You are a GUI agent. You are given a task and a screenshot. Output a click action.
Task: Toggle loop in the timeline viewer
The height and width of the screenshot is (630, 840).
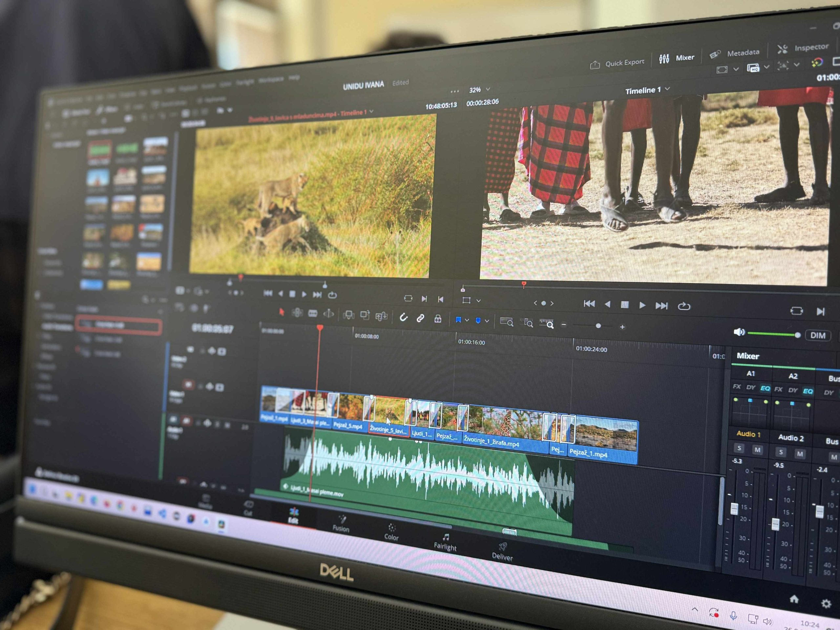click(683, 306)
